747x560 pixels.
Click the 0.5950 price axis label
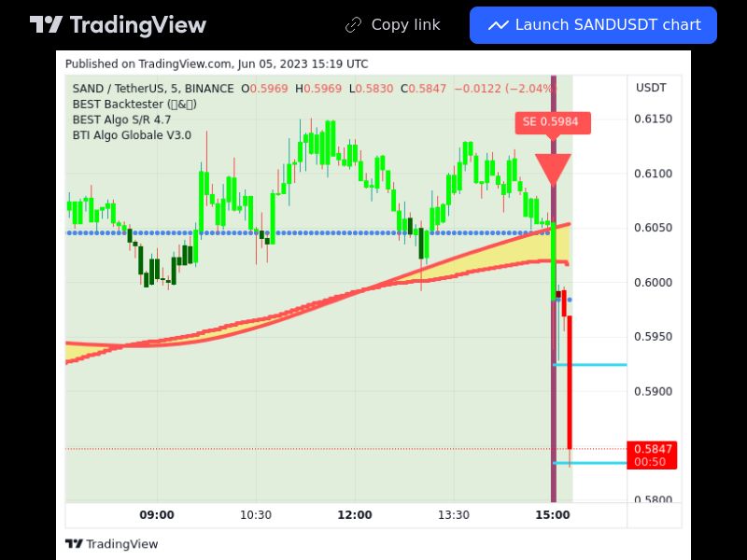coord(653,337)
